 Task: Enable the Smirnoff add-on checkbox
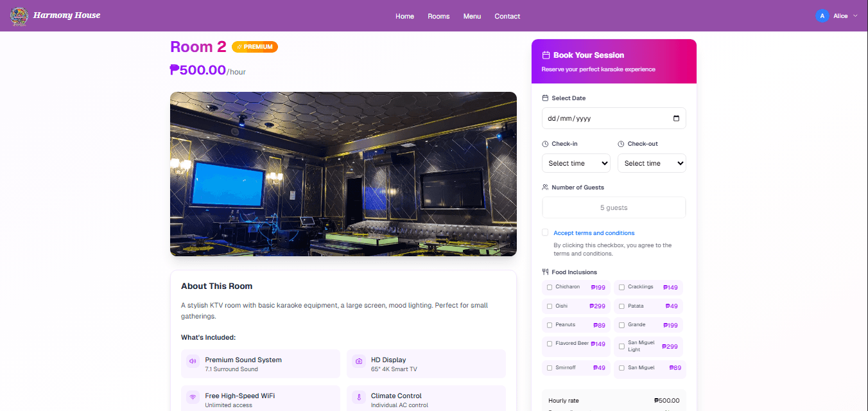point(550,368)
